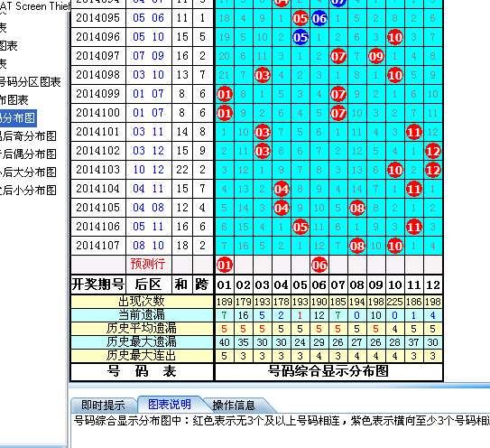Viewport: 490px width, 448px height.
Task: Click red ball 12 in row 2014103
Action: [x=433, y=170]
